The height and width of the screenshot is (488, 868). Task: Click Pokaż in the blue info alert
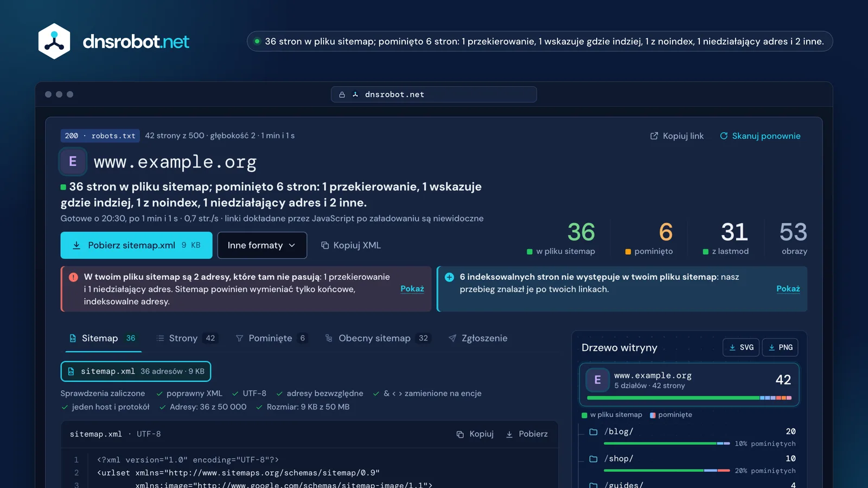(788, 289)
